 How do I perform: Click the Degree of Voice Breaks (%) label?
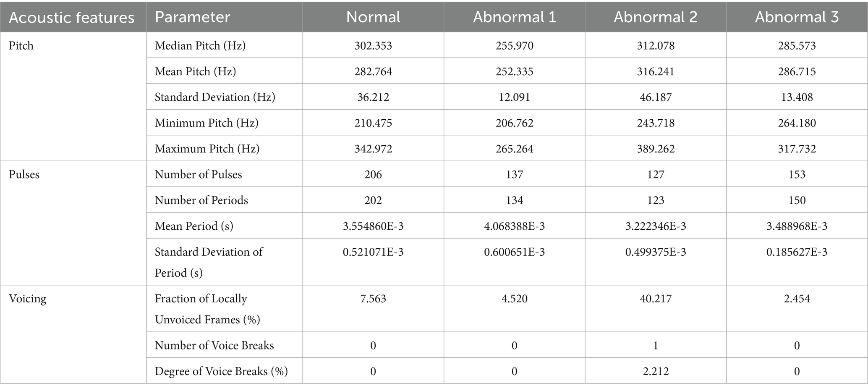[x=221, y=372]
